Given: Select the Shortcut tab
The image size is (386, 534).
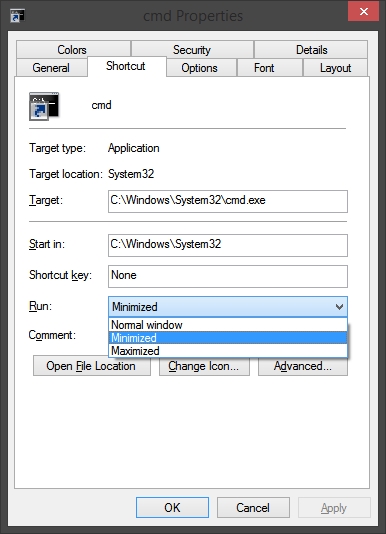Looking at the screenshot, I should pyautogui.click(x=126, y=66).
